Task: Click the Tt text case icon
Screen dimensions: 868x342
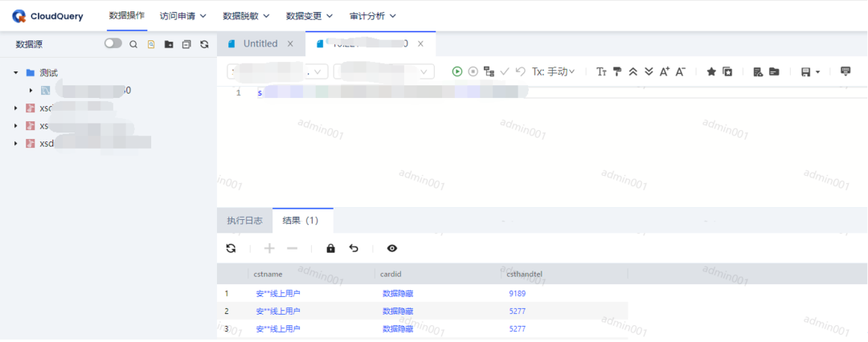Action: tap(601, 71)
